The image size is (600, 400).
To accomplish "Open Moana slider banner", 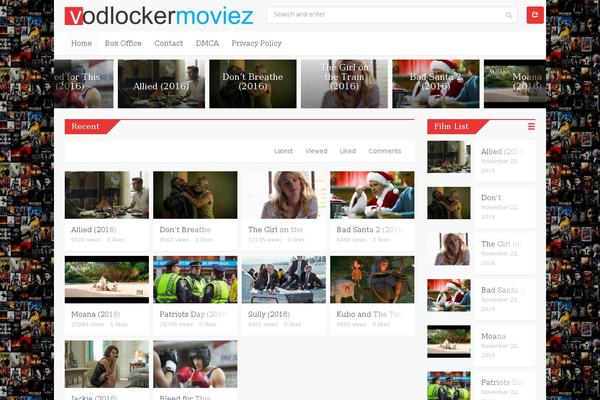I will (515, 84).
